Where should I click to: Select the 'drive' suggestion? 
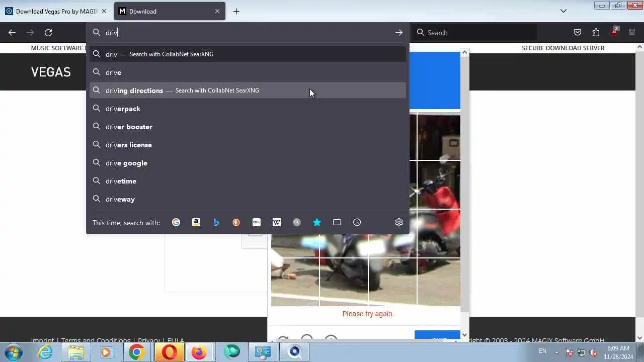pos(248,72)
